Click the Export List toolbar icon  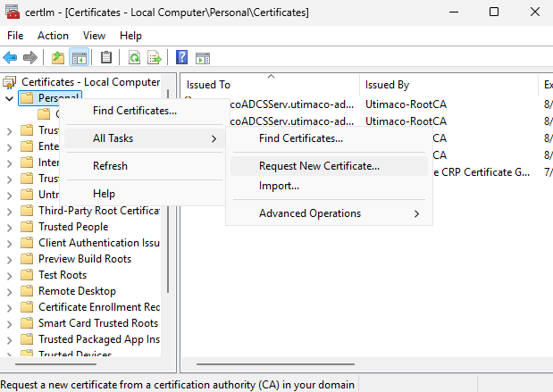click(x=155, y=58)
